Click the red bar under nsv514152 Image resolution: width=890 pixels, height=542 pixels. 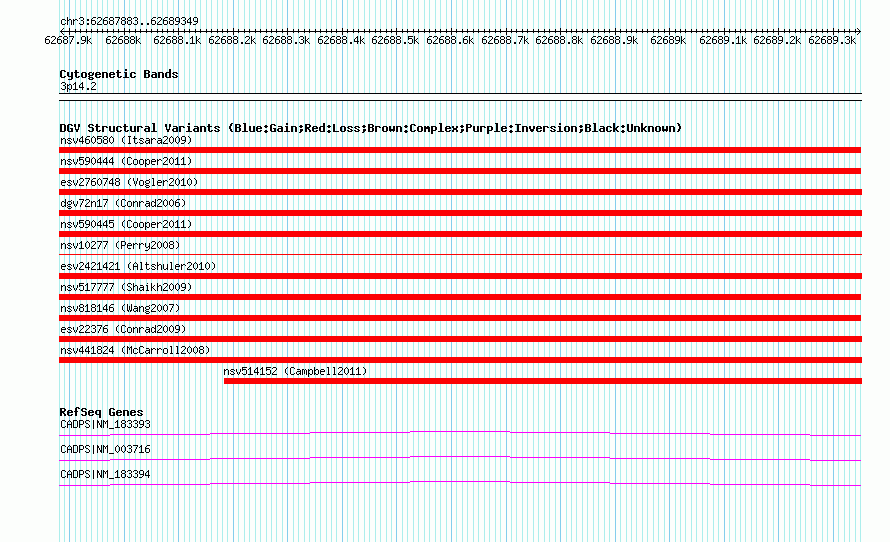tap(543, 381)
